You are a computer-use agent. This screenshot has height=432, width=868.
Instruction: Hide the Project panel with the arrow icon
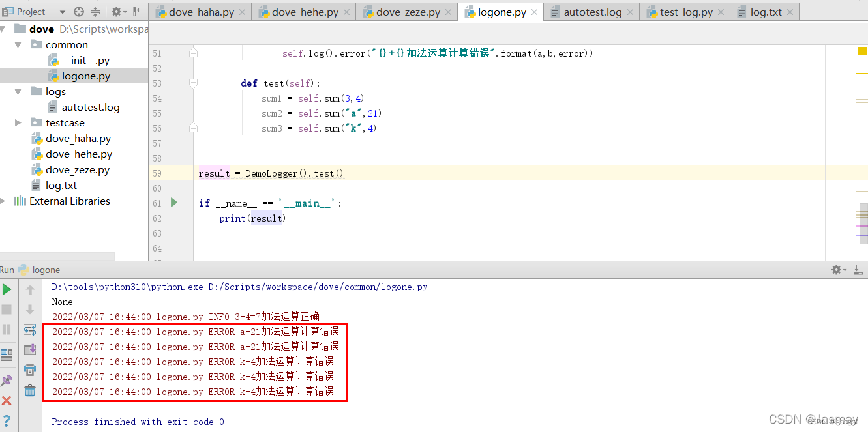point(138,12)
